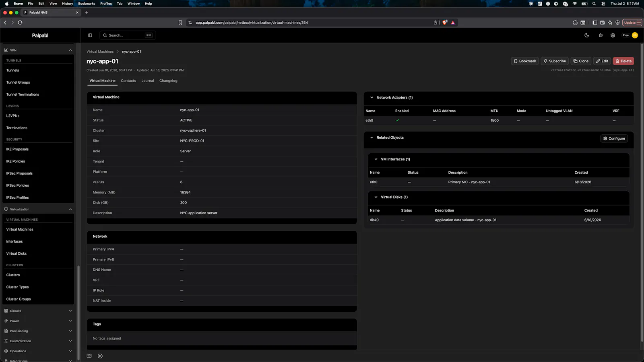Switch to the Journal tab

tap(148, 81)
